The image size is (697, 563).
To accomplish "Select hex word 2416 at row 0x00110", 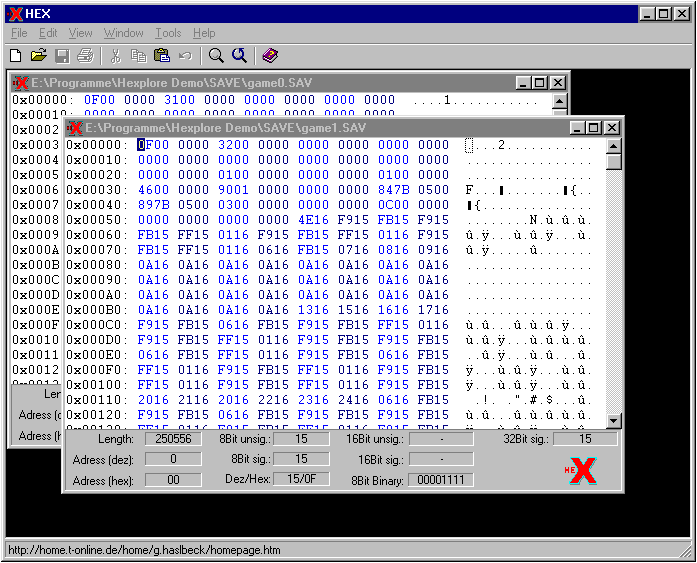I will pyautogui.click(x=353, y=400).
